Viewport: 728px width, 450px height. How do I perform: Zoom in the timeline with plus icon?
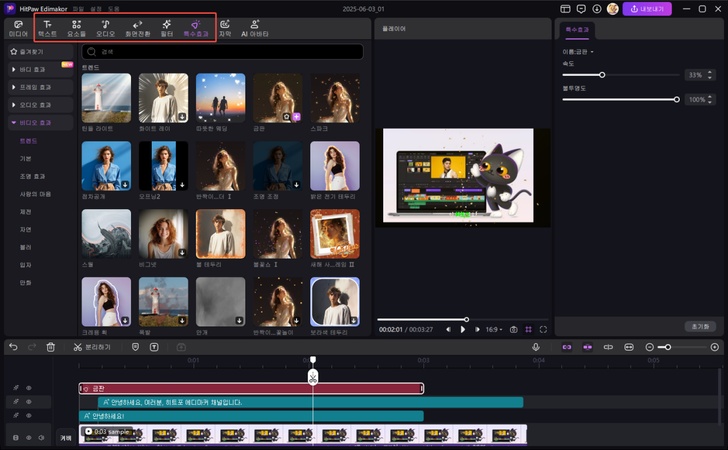click(715, 347)
